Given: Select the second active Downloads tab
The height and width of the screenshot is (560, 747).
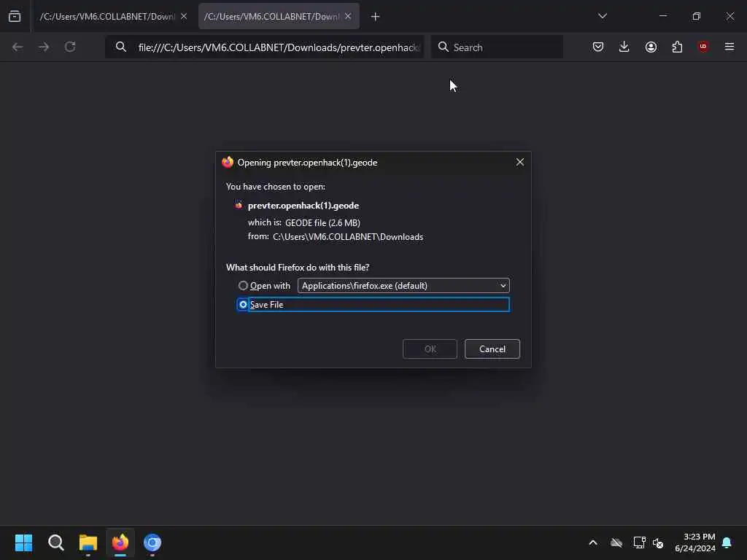Looking at the screenshot, I should click(272, 16).
